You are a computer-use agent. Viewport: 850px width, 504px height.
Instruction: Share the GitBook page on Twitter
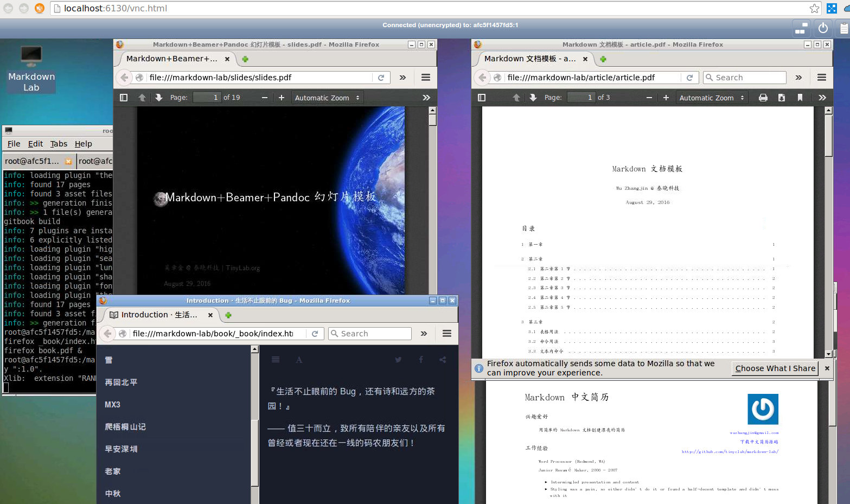pyautogui.click(x=398, y=360)
